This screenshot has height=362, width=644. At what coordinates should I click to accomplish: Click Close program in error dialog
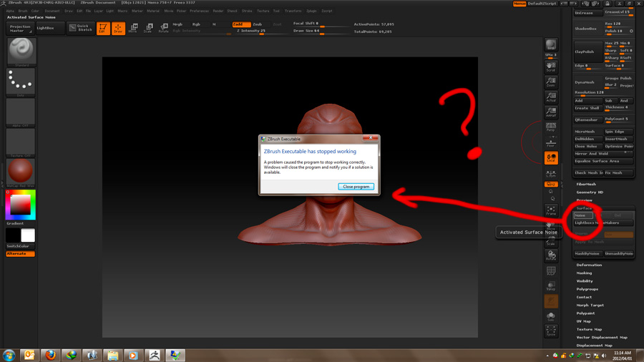356,187
